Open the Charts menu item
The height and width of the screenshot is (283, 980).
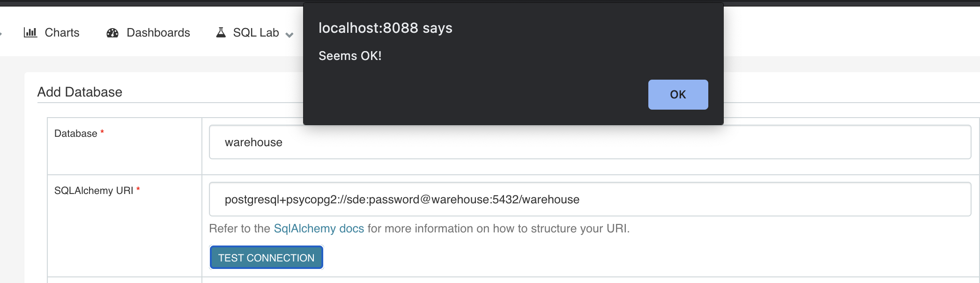(62, 32)
